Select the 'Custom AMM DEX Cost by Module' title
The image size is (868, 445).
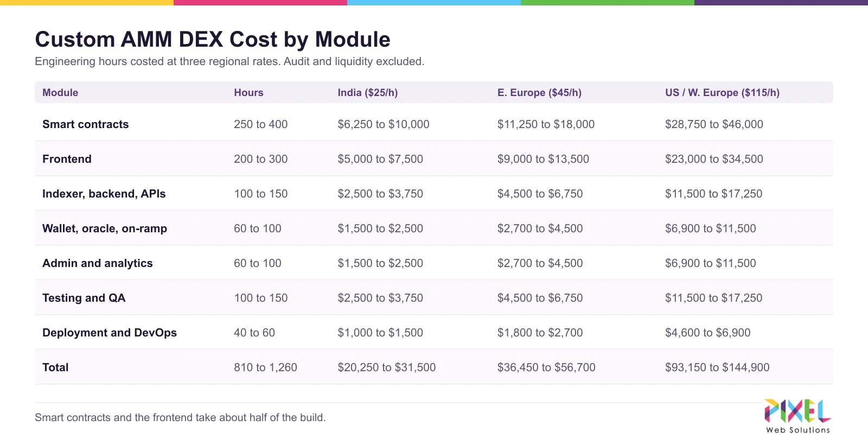[213, 40]
